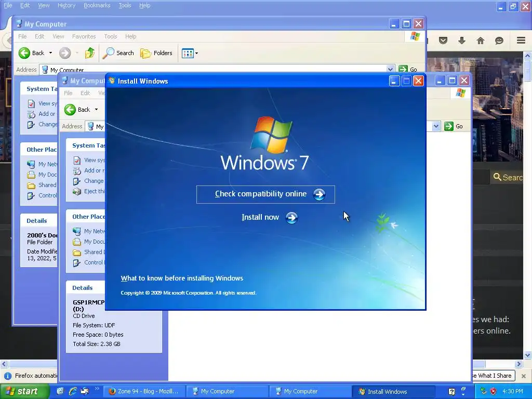Expand quick launch chevron on taskbar
Image resolution: width=532 pixels, height=399 pixels.
pyautogui.click(x=97, y=389)
